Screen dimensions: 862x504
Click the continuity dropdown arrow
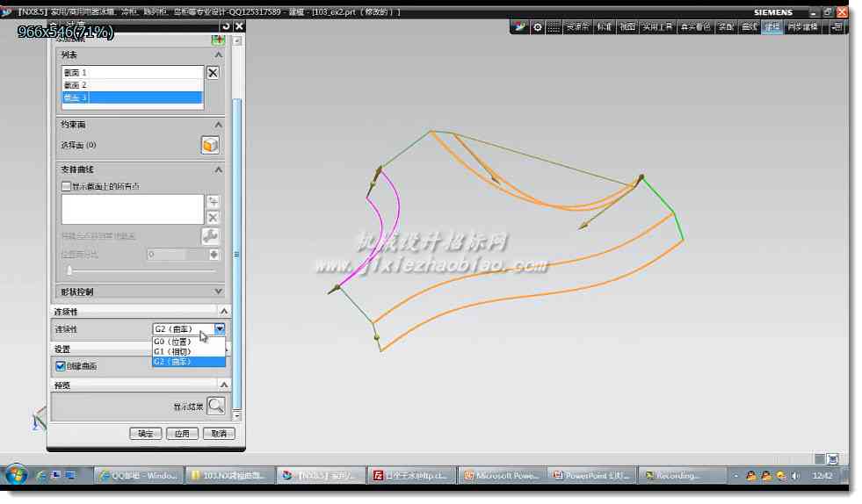point(220,328)
